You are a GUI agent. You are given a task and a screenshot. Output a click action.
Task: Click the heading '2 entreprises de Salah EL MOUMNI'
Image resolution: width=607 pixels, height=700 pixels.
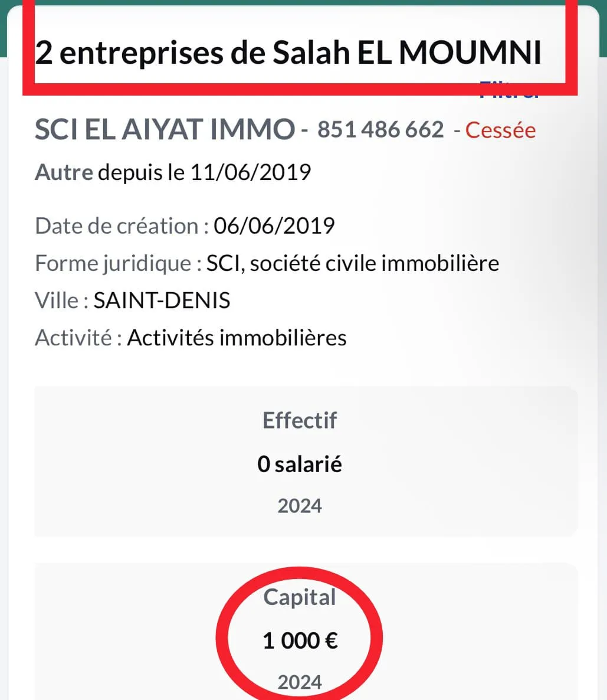288,53
